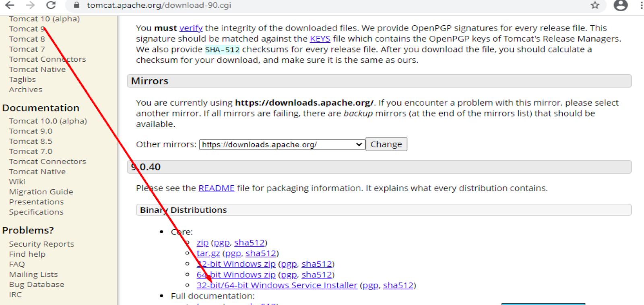Open the Specifications link
The image size is (644, 305).
36,212
